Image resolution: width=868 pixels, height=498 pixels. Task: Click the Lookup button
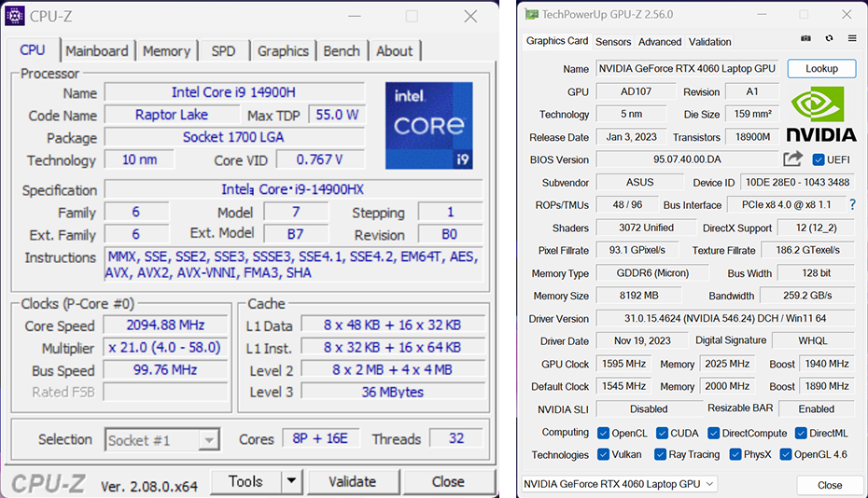821,69
